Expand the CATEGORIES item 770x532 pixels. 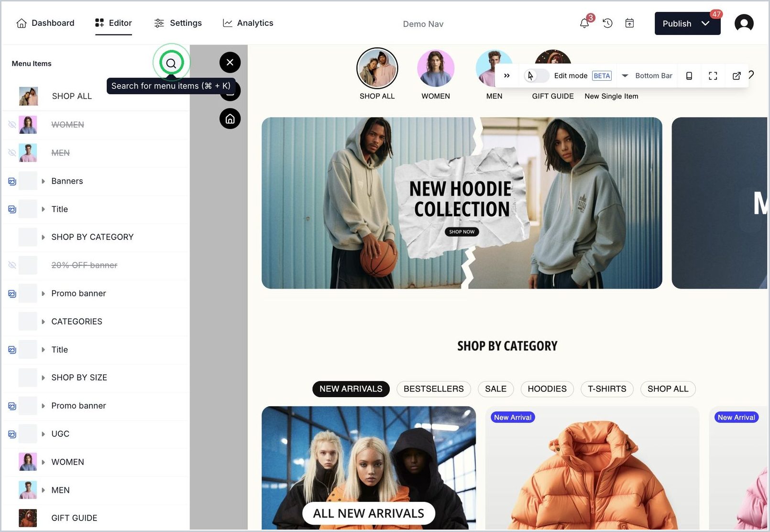click(x=43, y=322)
